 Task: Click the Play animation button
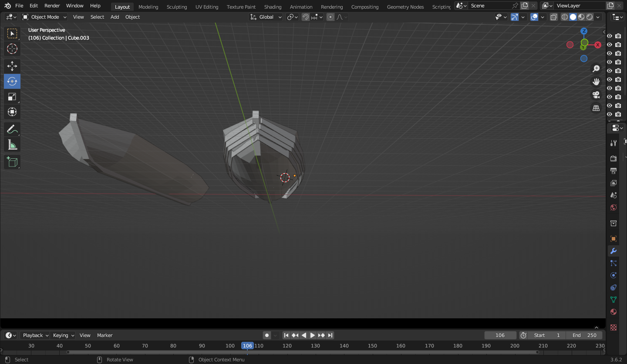point(313,335)
